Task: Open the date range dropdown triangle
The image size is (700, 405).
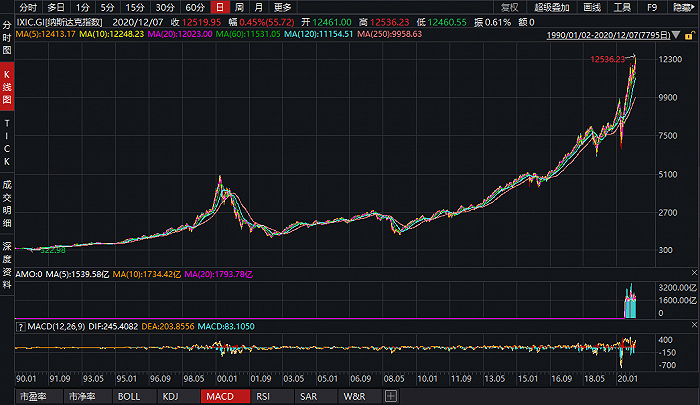Action: 676,35
